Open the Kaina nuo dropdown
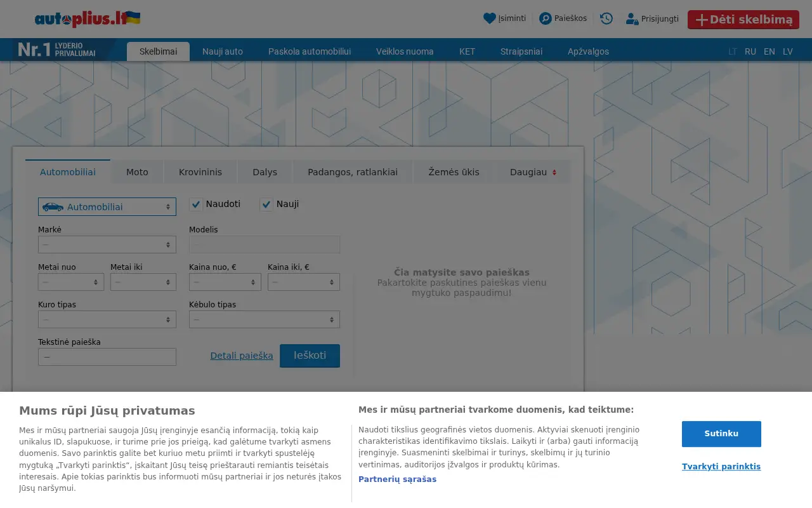 tap(225, 282)
